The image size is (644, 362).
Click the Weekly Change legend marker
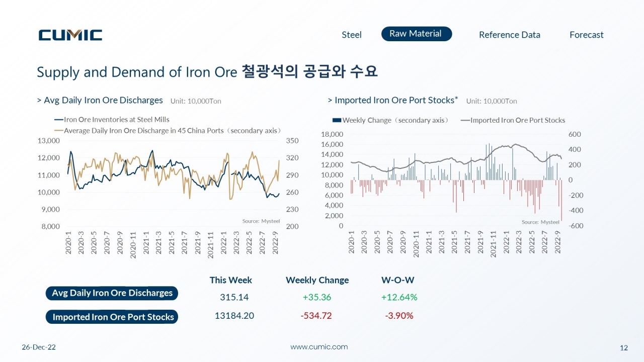337,120
